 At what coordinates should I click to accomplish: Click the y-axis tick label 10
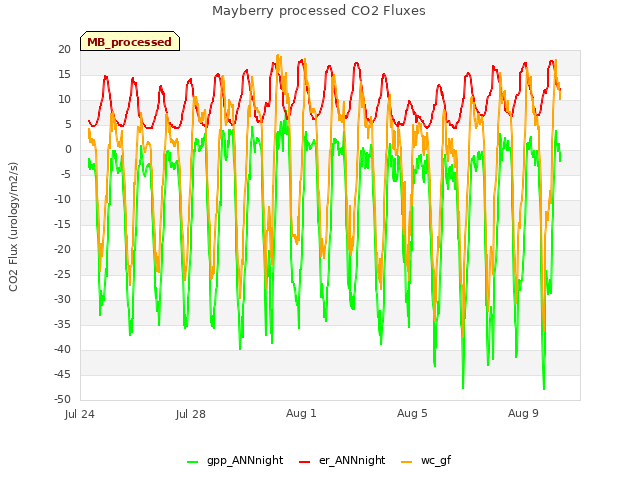pos(64,100)
